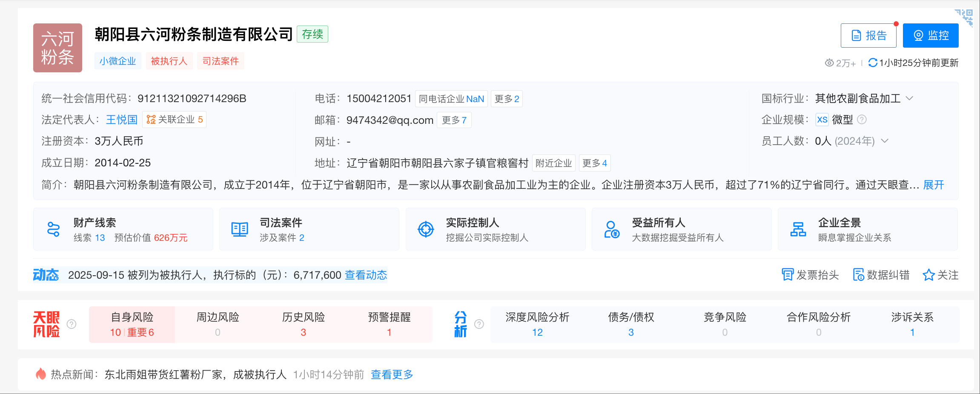Screen dimensions: 980x394
Task: Click the help icon next to 微型
Action: coord(862,120)
